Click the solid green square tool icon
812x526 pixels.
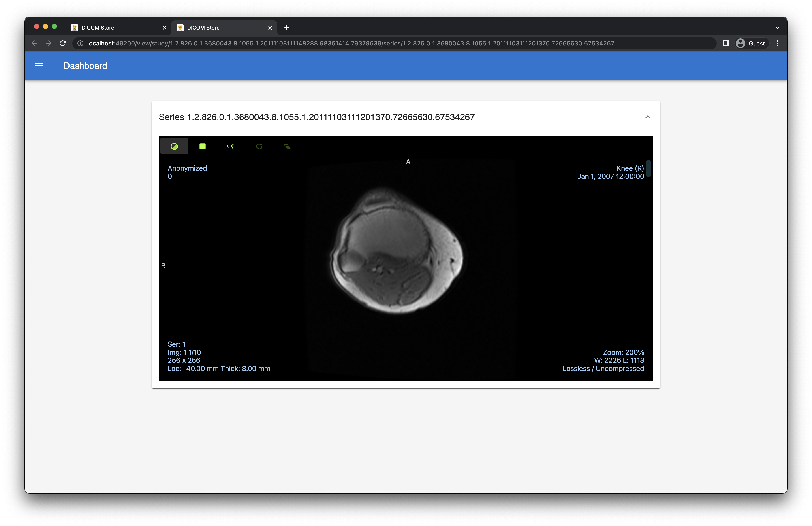(x=202, y=146)
